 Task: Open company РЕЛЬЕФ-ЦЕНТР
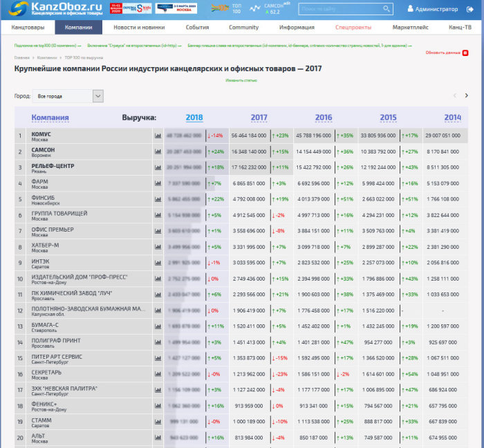53,166
